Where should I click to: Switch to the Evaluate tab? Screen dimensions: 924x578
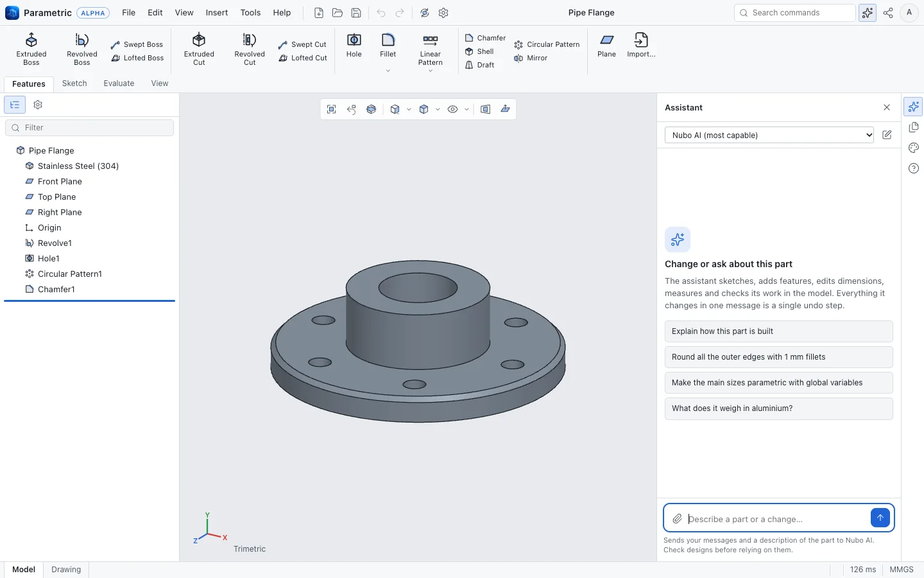(x=119, y=83)
